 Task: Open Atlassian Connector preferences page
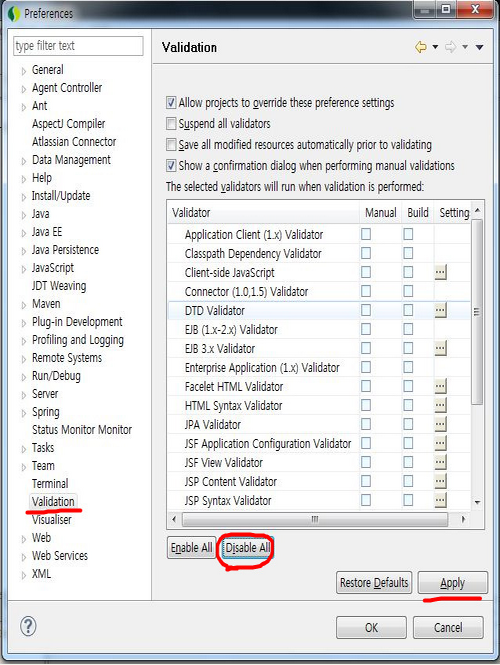(74, 142)
